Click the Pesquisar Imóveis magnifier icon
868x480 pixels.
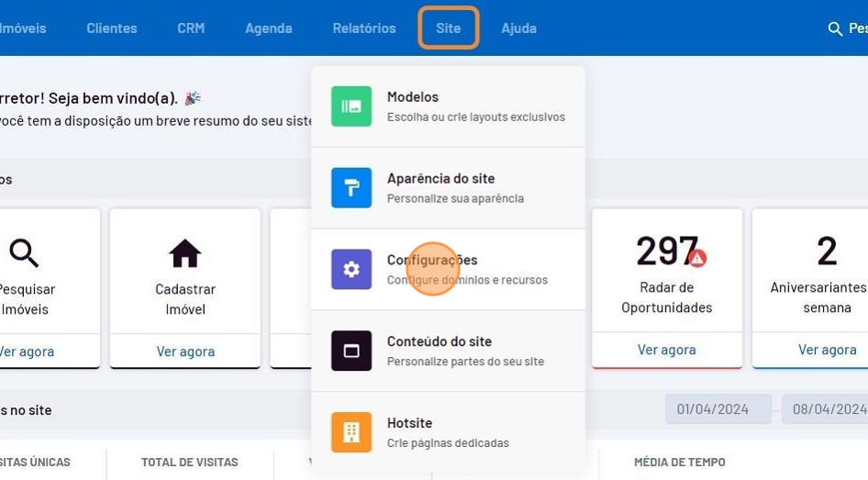pos(24,253)
